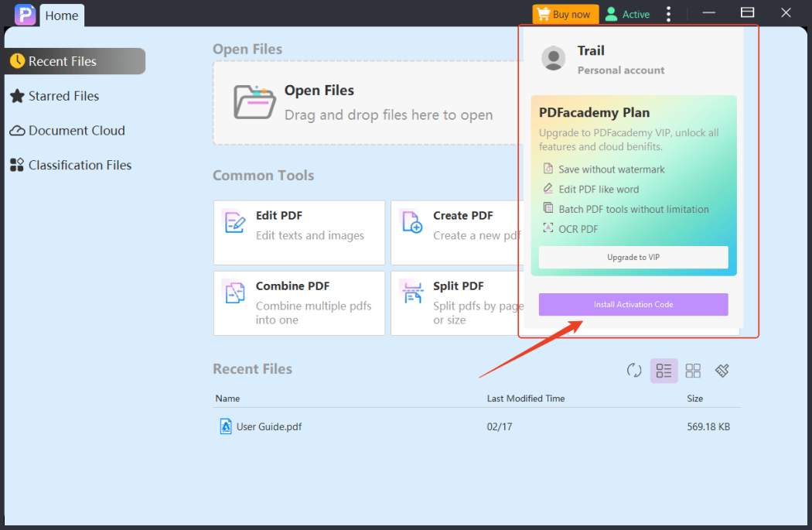Click the OCR PDF icon

[x=548, y=228]
